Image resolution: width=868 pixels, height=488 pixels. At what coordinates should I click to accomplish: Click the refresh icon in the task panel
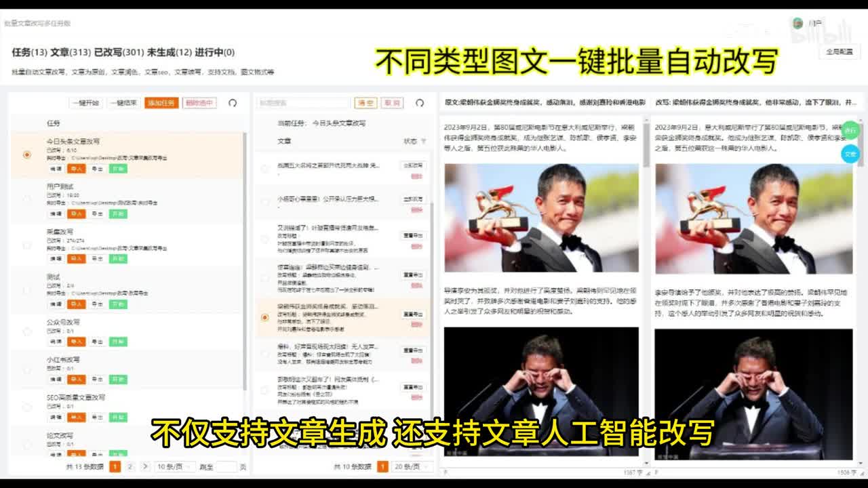[233, 103]
